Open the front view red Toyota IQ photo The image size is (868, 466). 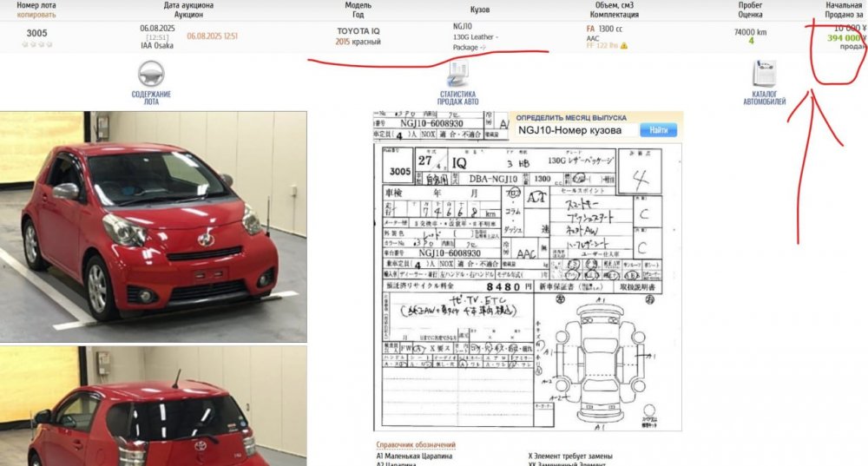[153, 226]
